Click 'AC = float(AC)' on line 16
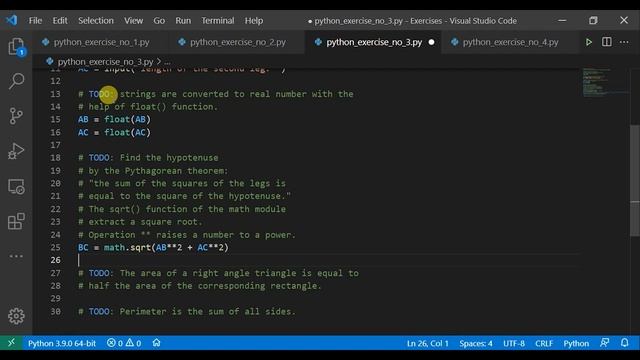This screenshot has height=360, width=640. click(114, 132)
